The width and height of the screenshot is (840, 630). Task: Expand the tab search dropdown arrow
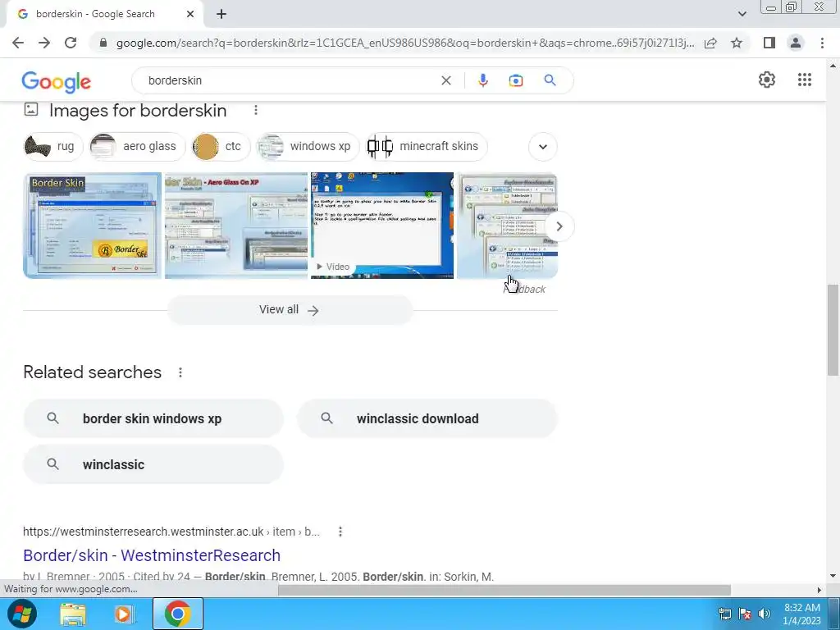click(x=742, y=14)
